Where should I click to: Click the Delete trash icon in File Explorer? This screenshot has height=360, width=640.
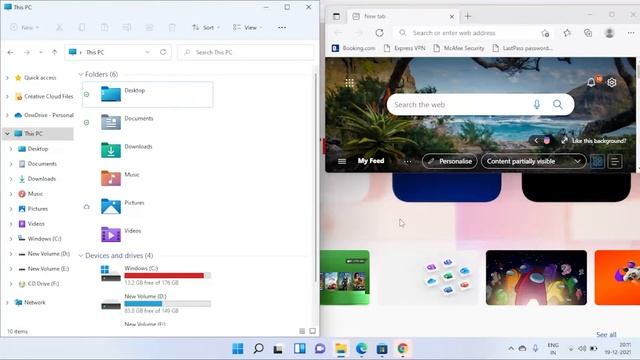[172, 28]
